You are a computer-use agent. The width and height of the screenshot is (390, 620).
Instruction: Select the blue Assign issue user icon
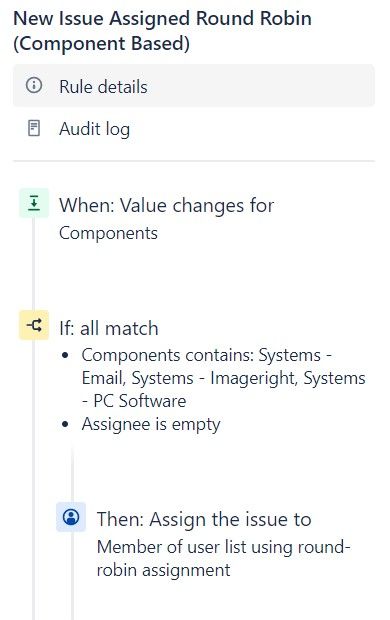(71, 517)
